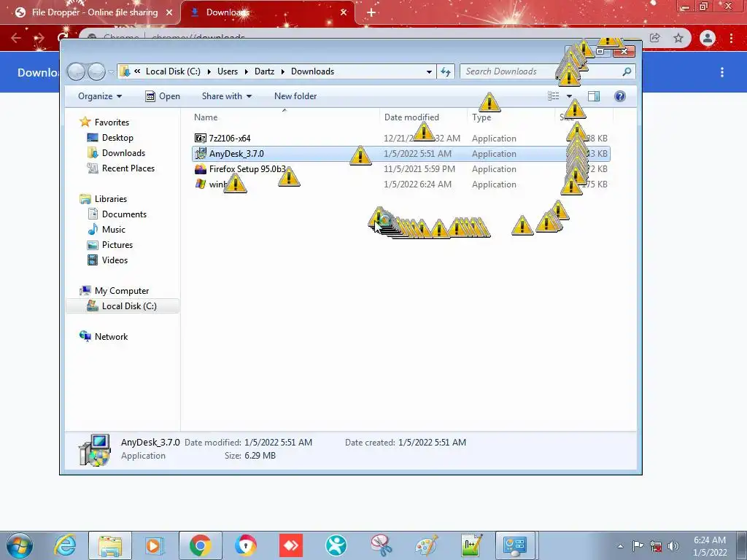Image resolution: width=747 pixels, height=560 pixels.
Task: Bookmark page with Chrome star icon
Action: [678, 38]
